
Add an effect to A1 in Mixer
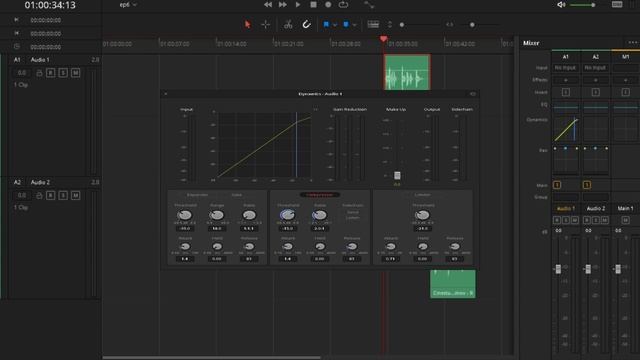tap(566, 80)
